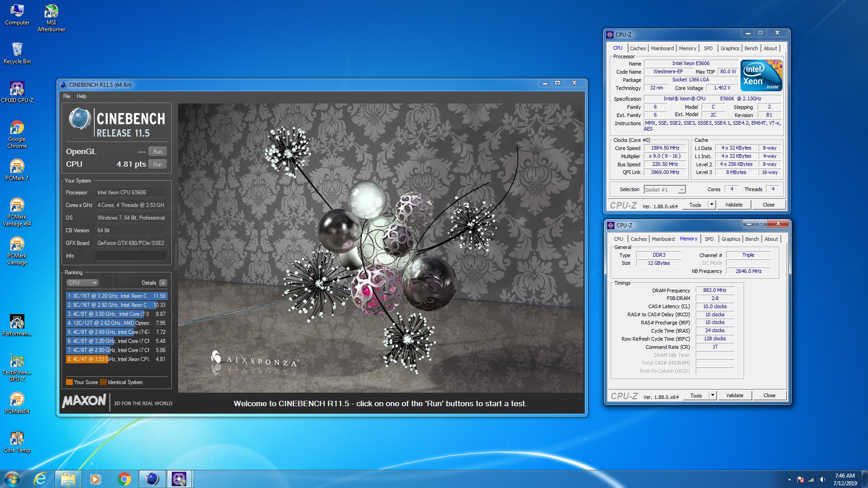Click the Chrome taskbar icon
868x488 pixels.
pos(124,479)
